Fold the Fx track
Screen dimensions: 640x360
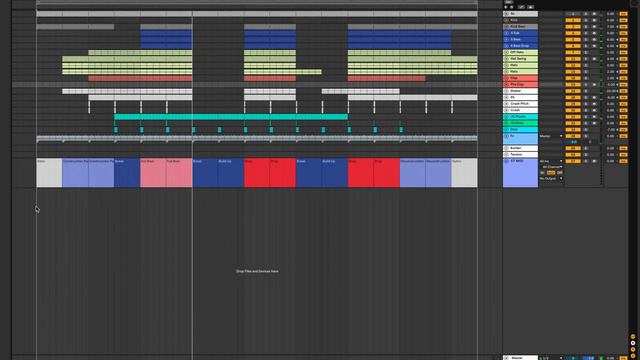click(x=507, y=136)
